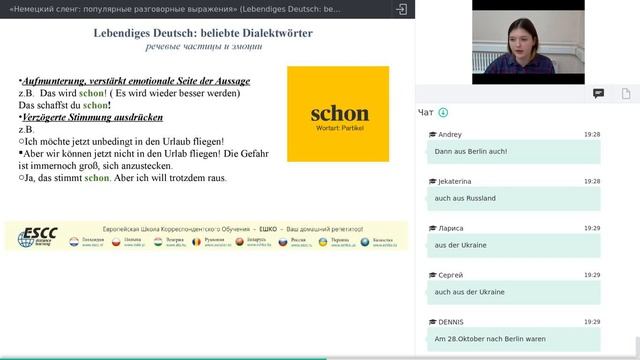Viewport: 640px width, 360px height.
Task: Switch to the documents tab icon
Action: pos(626,93)
